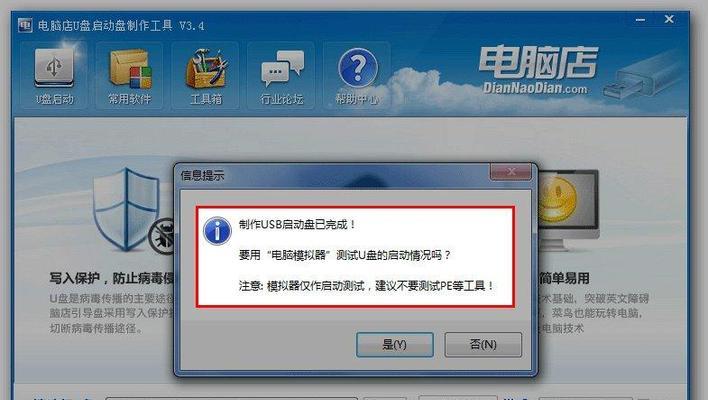Click the blue shield protection image
The image size is (708, 400).
[126, 209]
